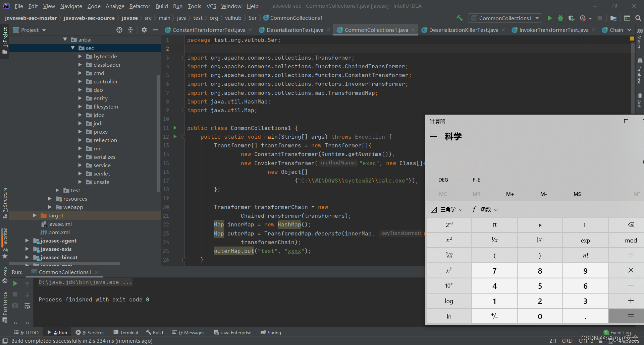Click the yellow warning marker in editor stripe

tap(632, 39)
